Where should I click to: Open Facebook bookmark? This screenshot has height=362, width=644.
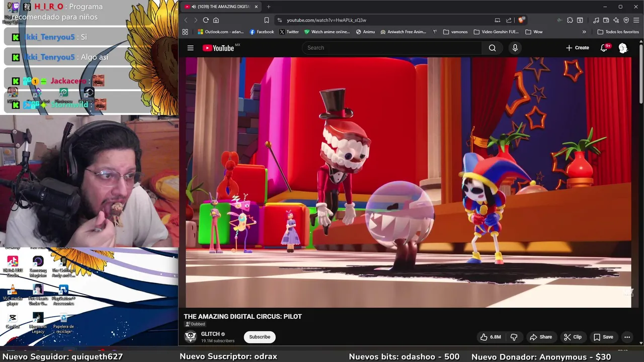pyautogui.click(x=262, y=32)
